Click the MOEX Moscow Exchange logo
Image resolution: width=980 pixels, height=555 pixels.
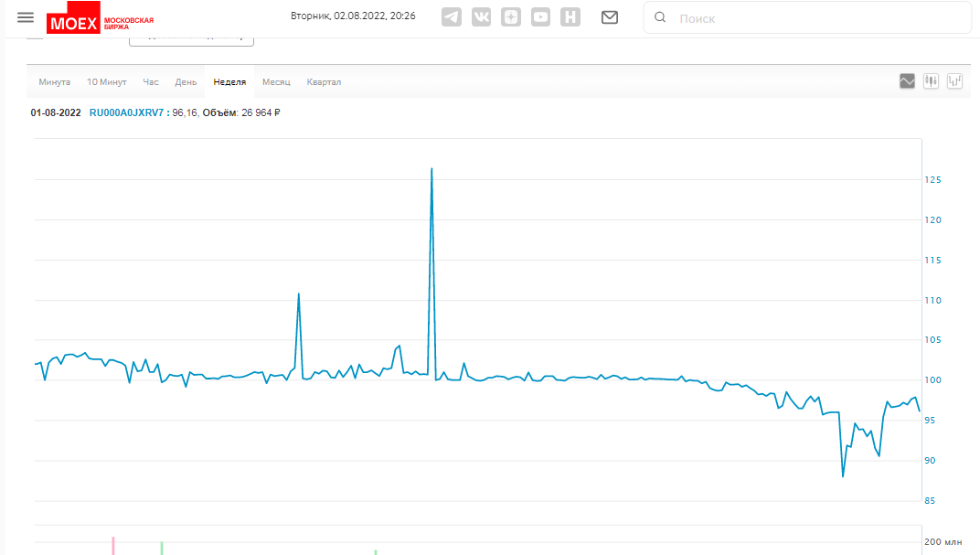[100, 17]
